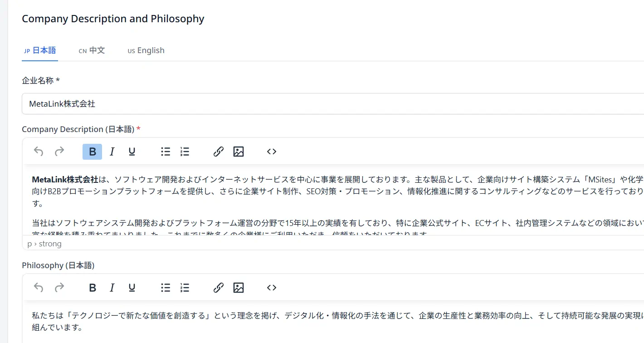Open source code view in Philosophy editor
The height and width of the screenshot is (343, 644).
coord(272,288)
